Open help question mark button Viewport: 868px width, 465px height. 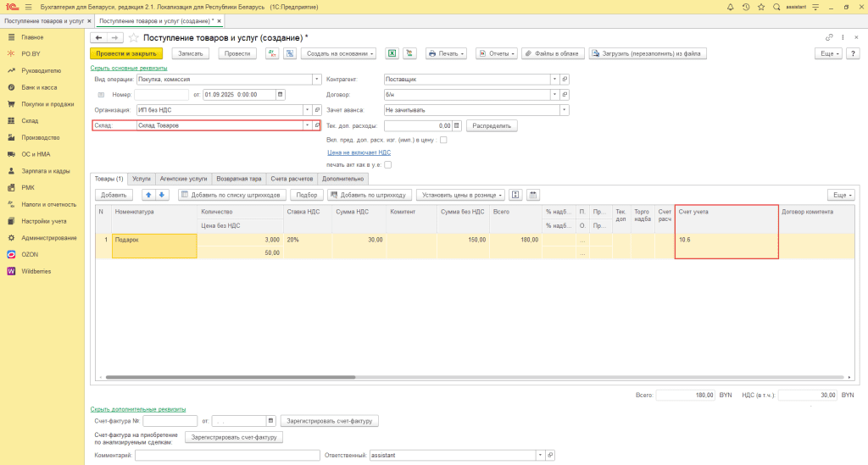point(853,53)
